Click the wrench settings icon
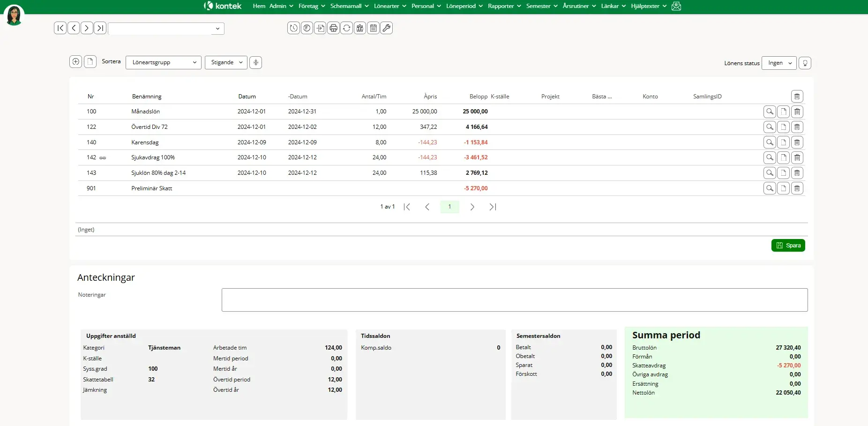The image size is (868, 426). point(386,28)
